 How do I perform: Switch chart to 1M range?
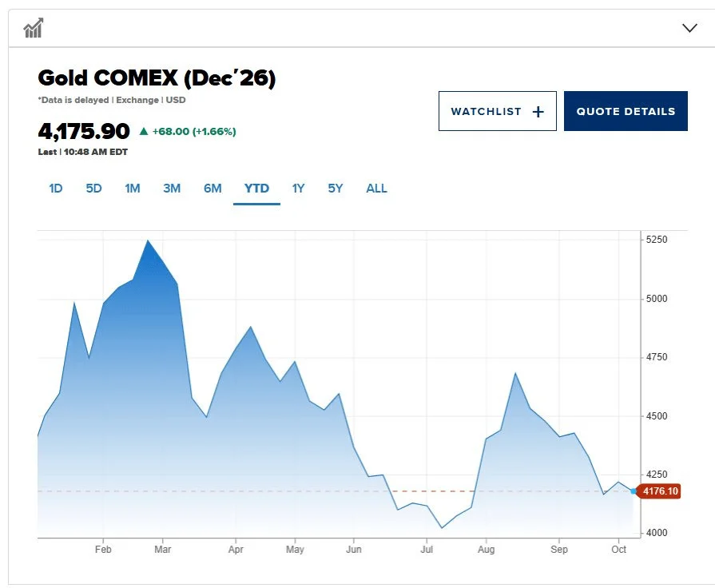[x=133, y=189]
